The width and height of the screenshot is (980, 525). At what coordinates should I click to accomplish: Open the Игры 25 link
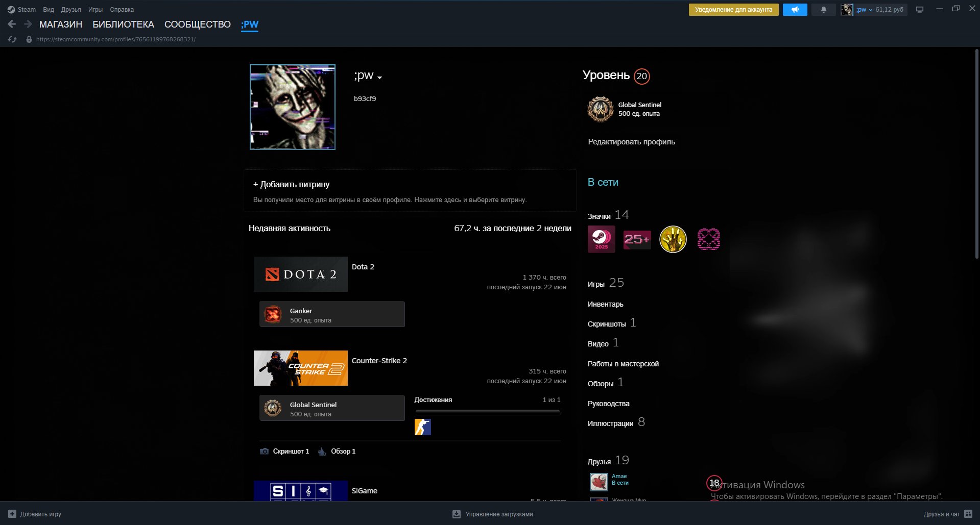pos(606,283)
